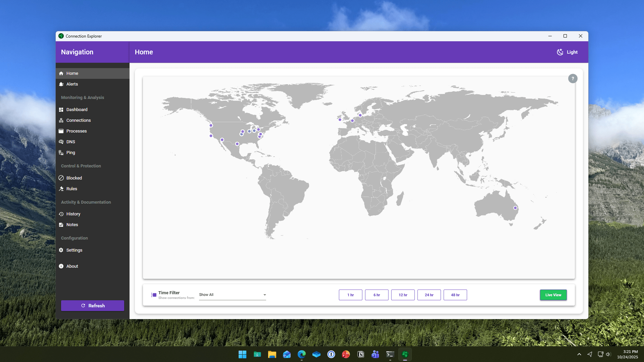Click the help question mark icon
The width and height of the screenshot is (644, 362).
[573, 79]
